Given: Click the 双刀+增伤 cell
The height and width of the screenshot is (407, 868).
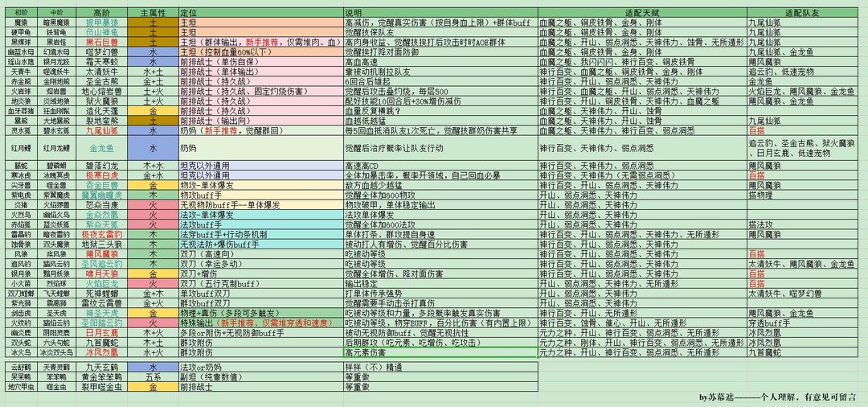Looking at the screenshot, I should pyautogui.click(x=260, y=273).
